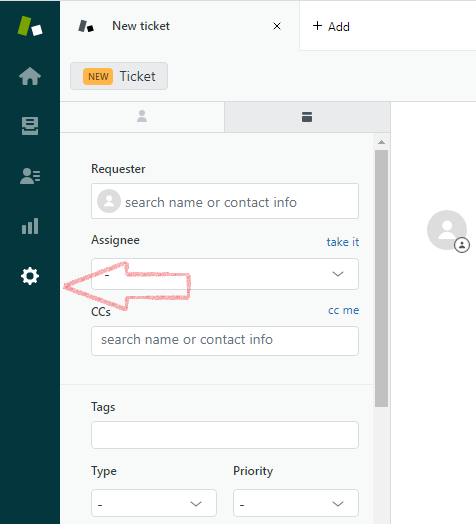Viewport: 476px width, 524px height.
Task: Open the Views icon in the sidebar
Action: coord(30,126)
